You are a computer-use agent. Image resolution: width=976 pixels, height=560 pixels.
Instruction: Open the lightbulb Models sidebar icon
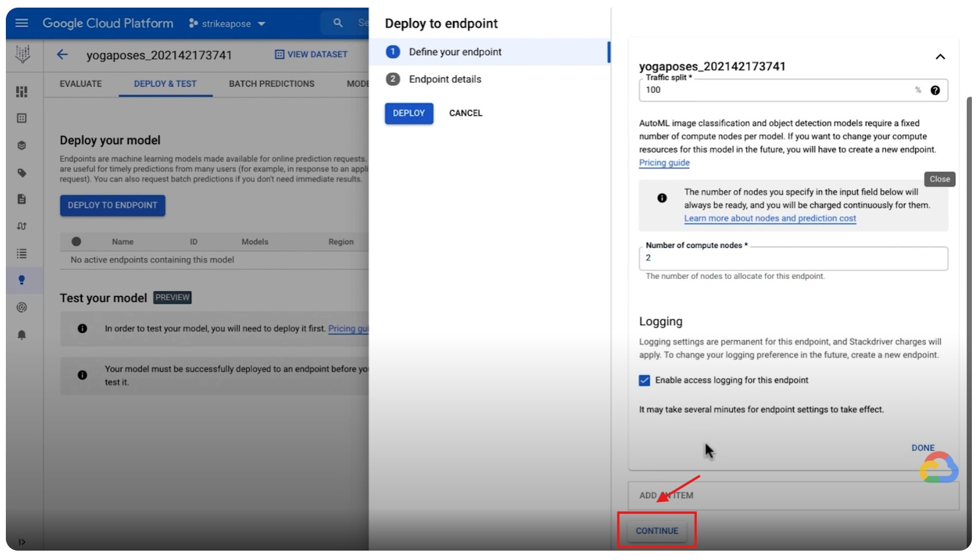22,280
